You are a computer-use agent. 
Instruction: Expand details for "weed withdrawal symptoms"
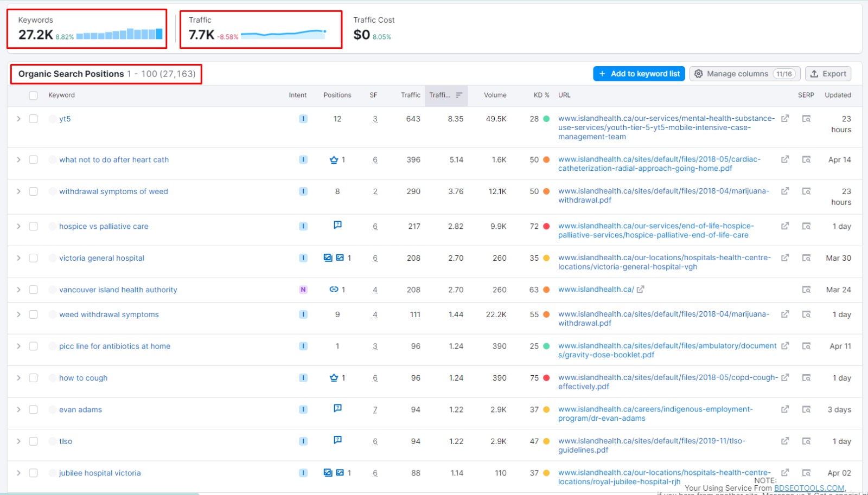18,314
